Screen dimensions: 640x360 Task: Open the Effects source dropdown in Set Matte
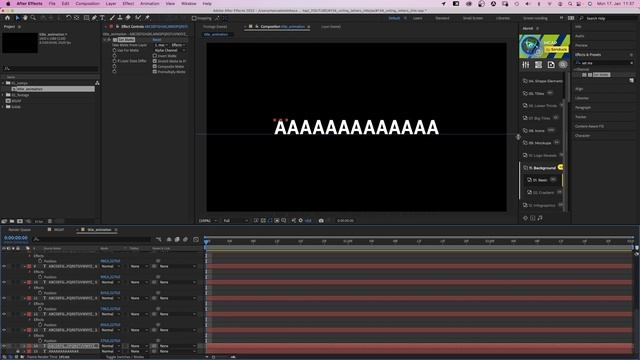(x=178, y=45)
